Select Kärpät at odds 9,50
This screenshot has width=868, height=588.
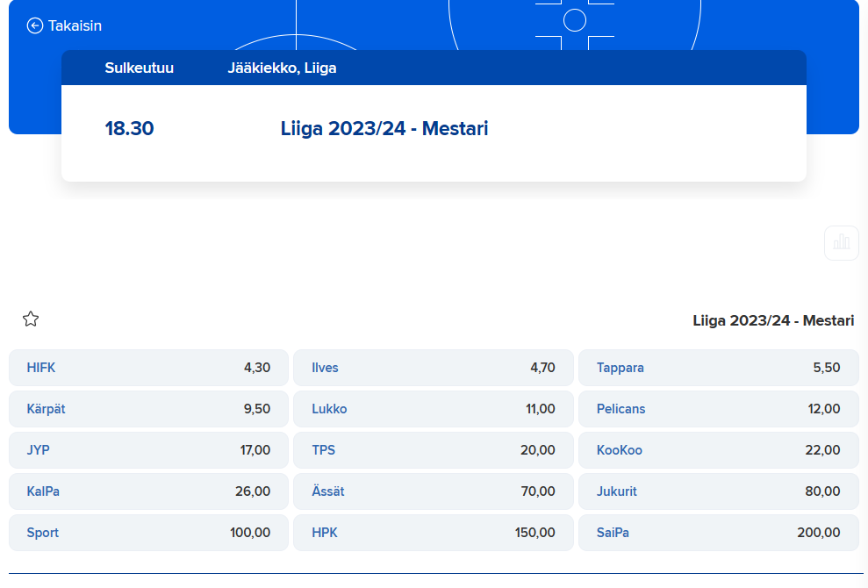[148, 409]
